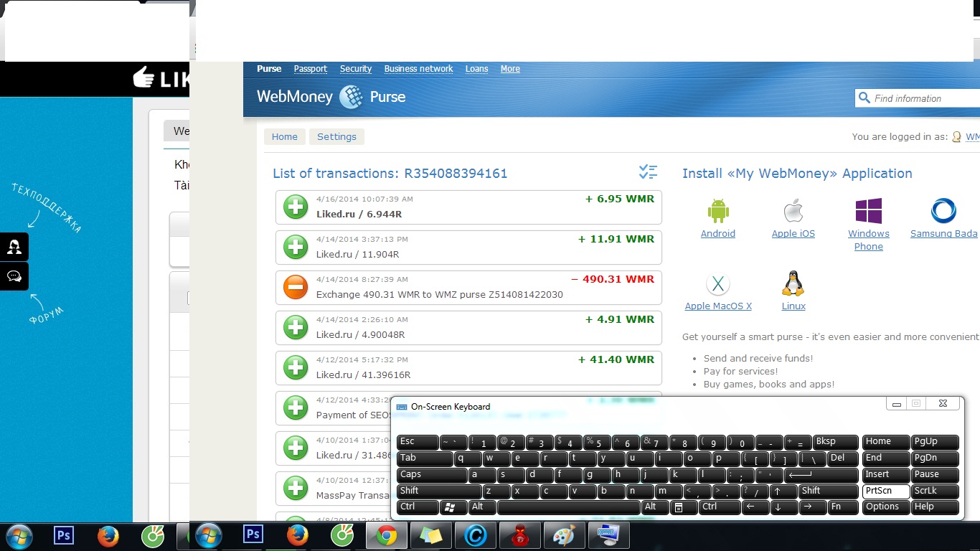The width and height of the screenshot is (980, 551).
Task: Expand the More menu in WebMoney navigation
Action: pyautogui.click(x=510, y=69)
